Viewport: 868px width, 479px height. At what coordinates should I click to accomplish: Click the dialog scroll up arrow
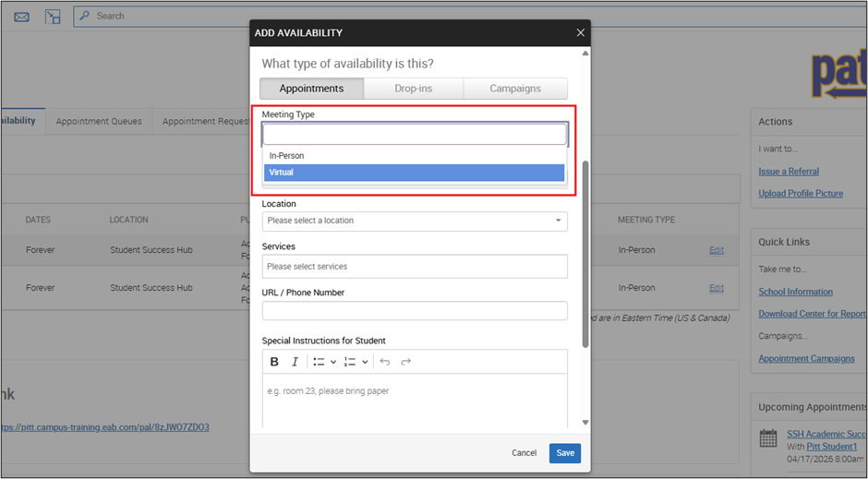(585, 54)
